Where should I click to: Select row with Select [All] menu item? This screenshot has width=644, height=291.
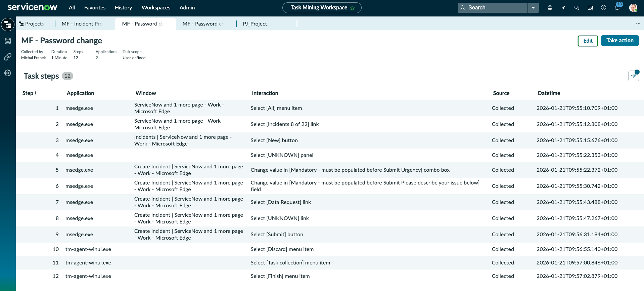(330, 108)
